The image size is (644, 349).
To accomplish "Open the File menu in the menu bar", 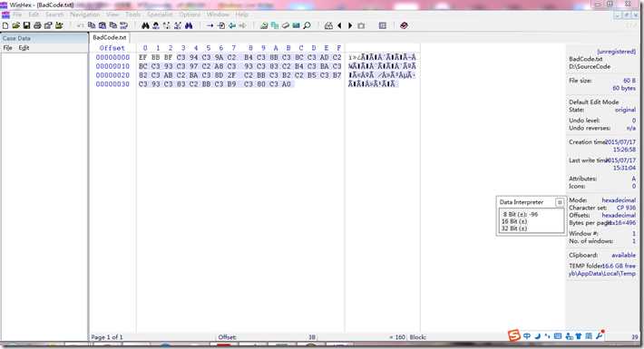I will click(17, 15).
